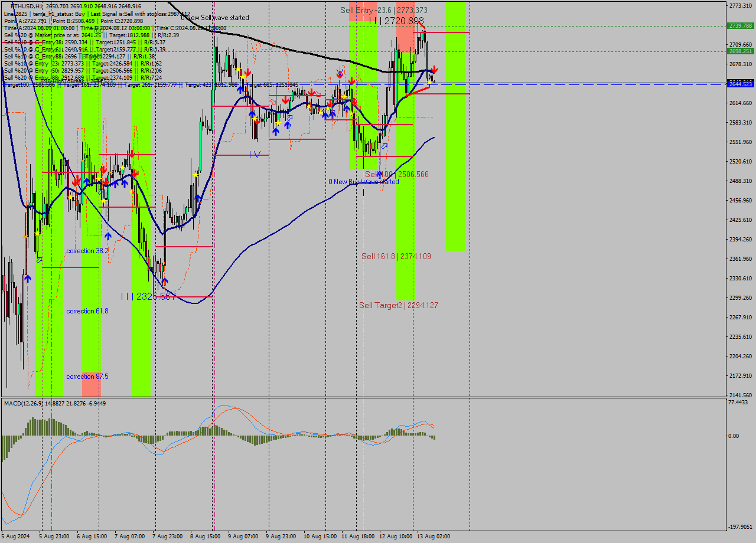Click the '13 Aug 02:00' time label
This screenshot has height=543, width=756.
434,537
